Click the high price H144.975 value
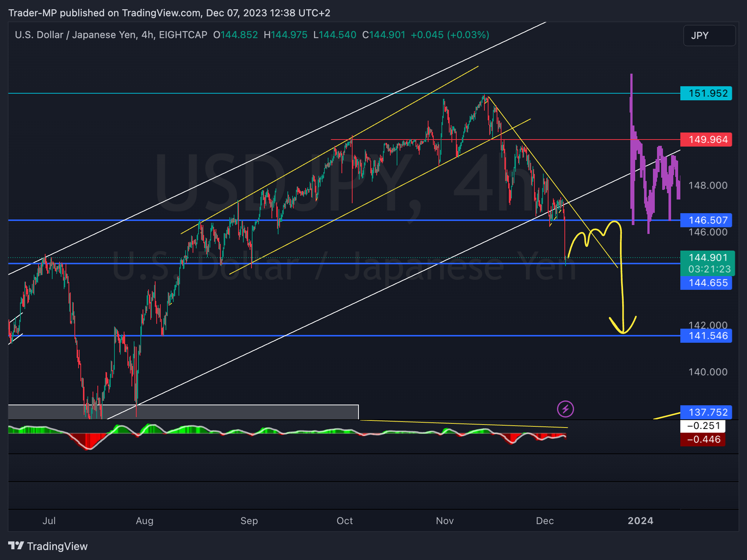 click(286, 35)
